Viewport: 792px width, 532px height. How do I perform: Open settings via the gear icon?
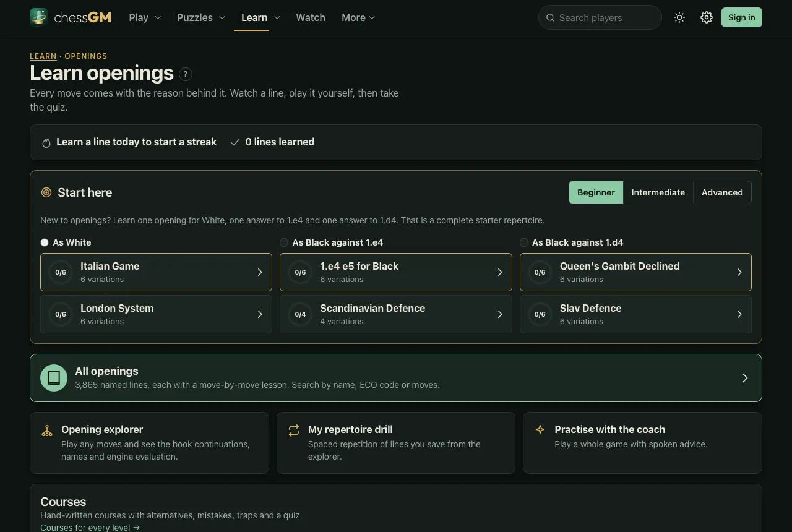[707, 17]
